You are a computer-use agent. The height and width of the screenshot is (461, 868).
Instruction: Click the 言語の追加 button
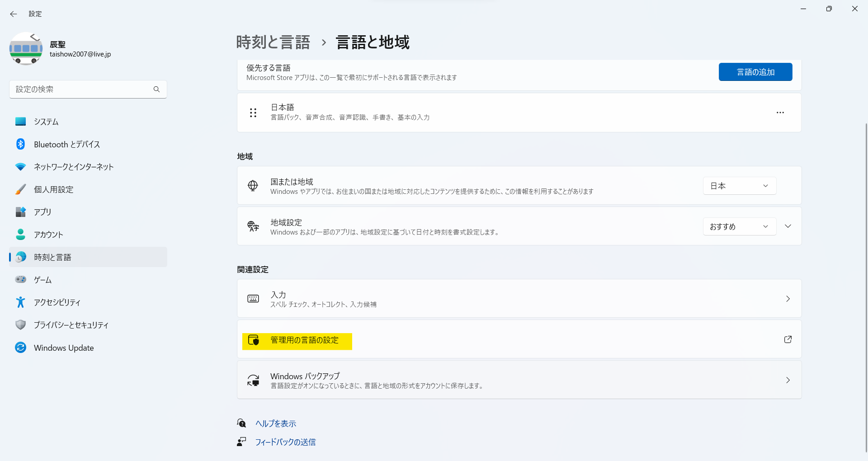point(755,72)
